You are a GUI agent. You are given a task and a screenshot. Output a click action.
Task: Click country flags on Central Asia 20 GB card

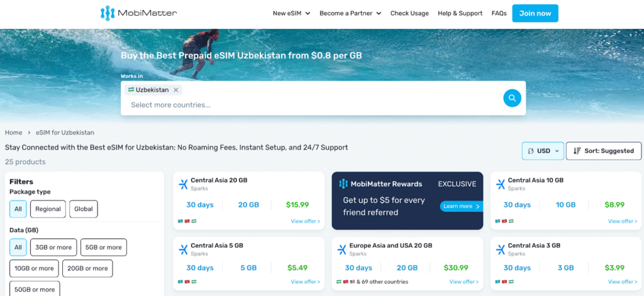click(x=187, y=221)
